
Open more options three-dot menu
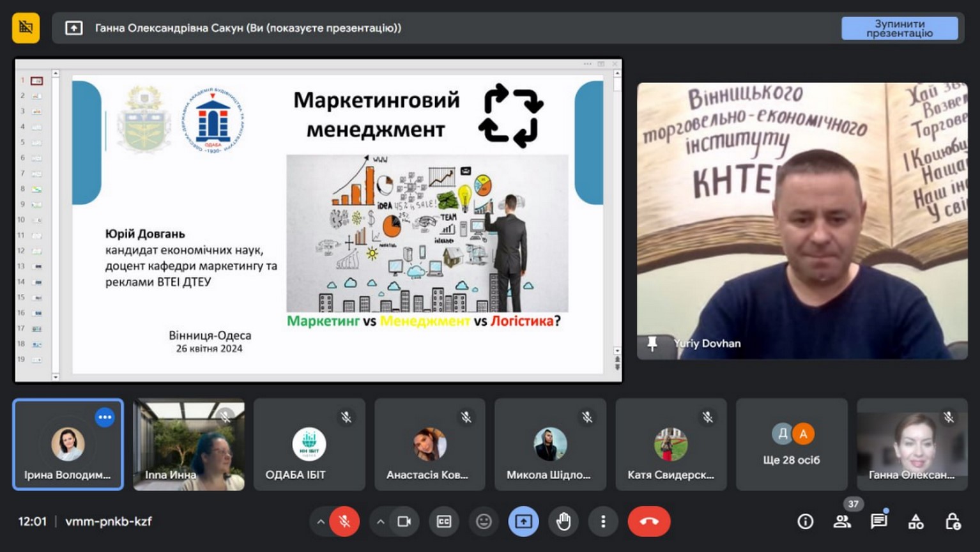[x=602, y=521]
